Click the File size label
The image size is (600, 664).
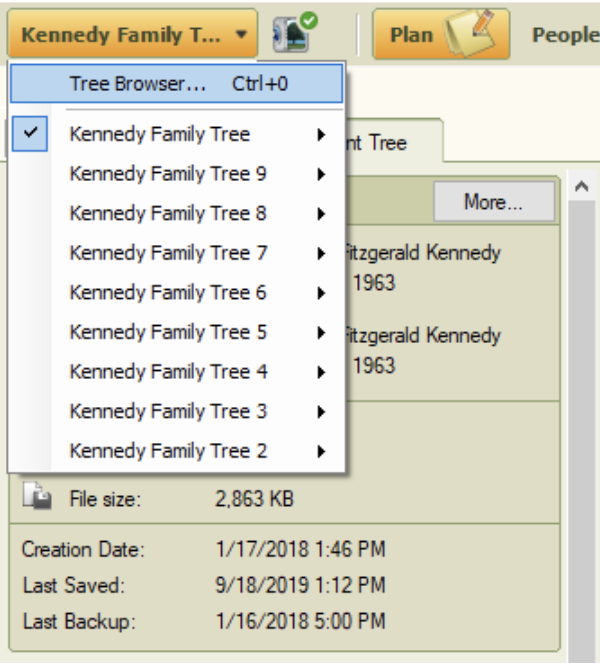pos(105,499)
